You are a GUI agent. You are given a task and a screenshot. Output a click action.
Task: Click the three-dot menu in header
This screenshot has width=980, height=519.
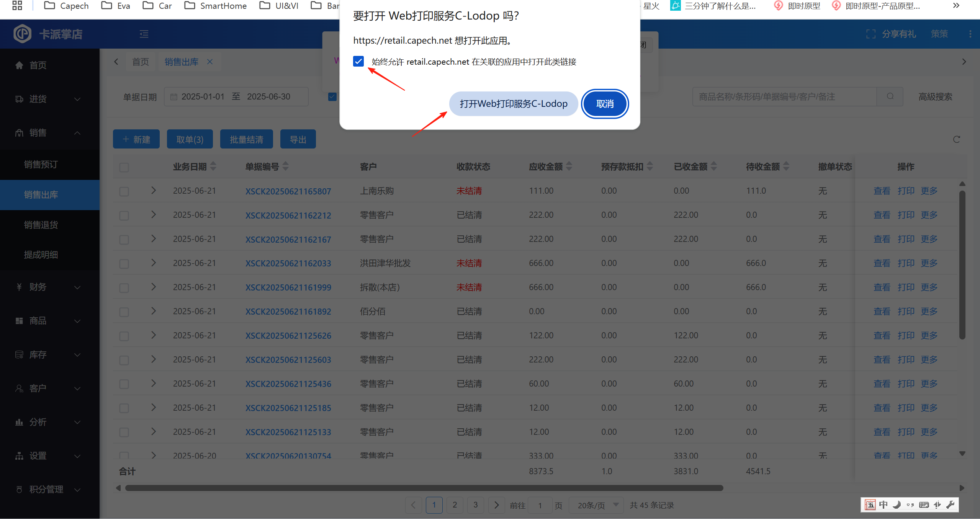(x=970, y=34)
